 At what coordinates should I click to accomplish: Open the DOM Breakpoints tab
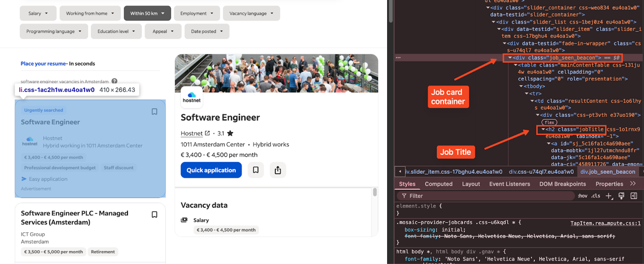562,184
